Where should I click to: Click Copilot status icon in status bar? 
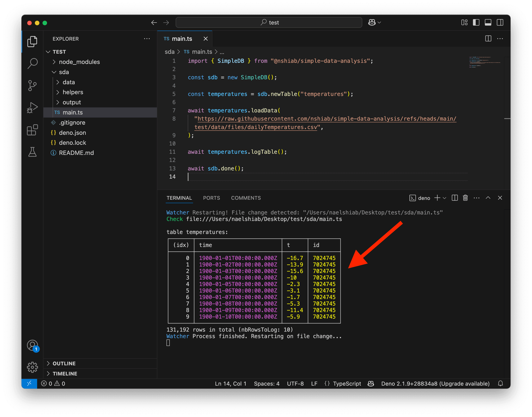(x=371, y=383)
